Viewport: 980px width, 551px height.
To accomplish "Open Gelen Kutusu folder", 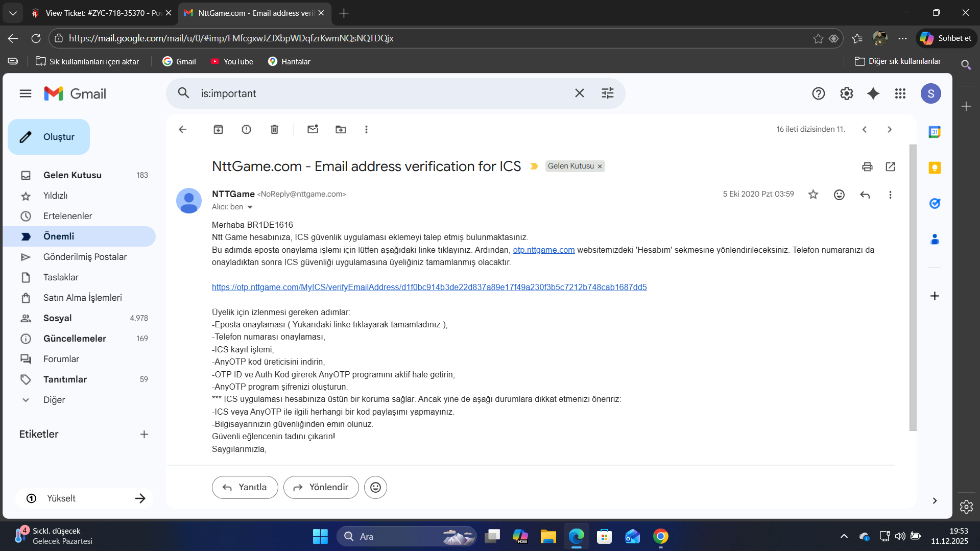I will [79, 175].
